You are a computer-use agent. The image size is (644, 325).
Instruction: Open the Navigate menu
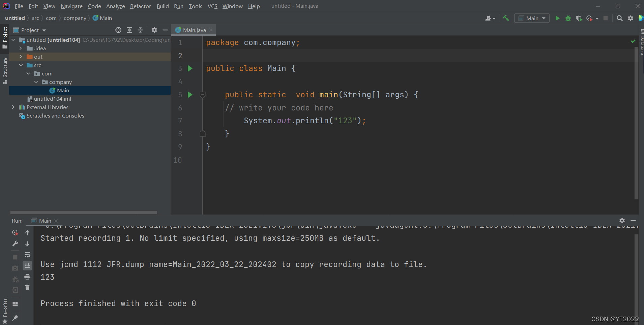pos(71,6)
